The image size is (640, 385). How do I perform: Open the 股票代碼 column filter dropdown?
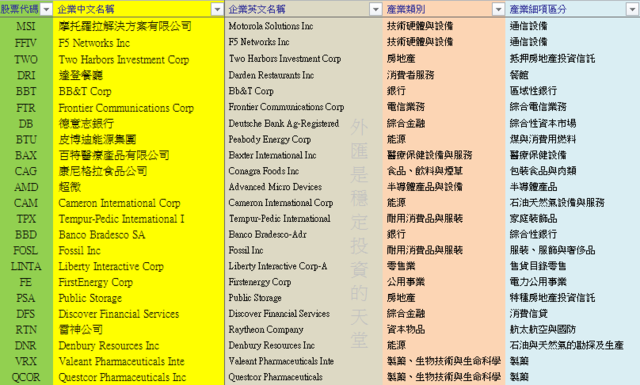(47, 9)
